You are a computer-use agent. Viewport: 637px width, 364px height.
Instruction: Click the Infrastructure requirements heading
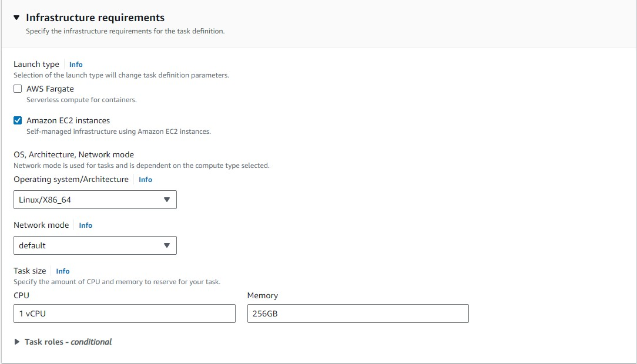(95, 17)
